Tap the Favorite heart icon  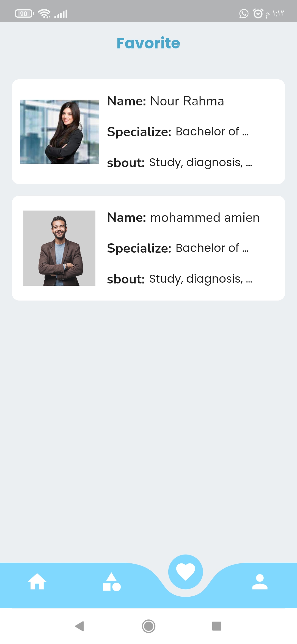coord(186,572)
